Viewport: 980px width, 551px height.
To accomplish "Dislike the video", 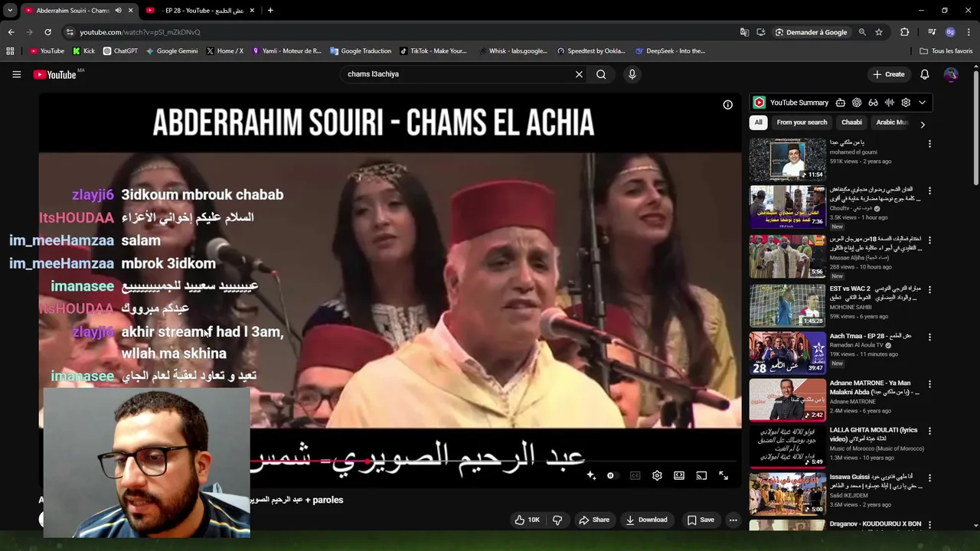I will click(557, 520).
